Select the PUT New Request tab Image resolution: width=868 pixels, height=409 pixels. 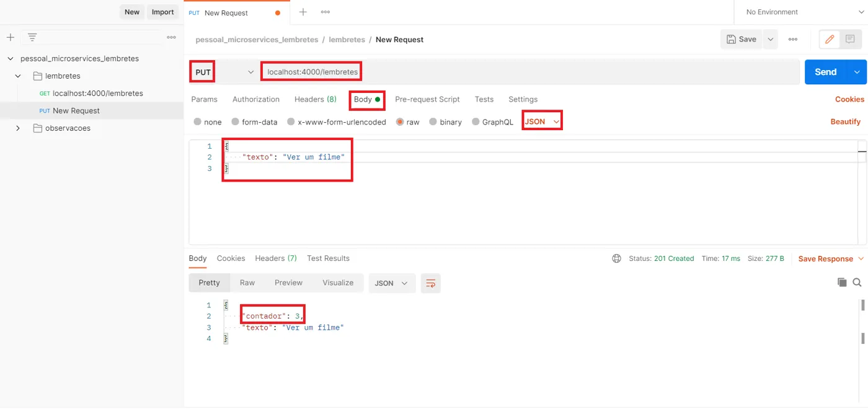(x=236, y=12)
